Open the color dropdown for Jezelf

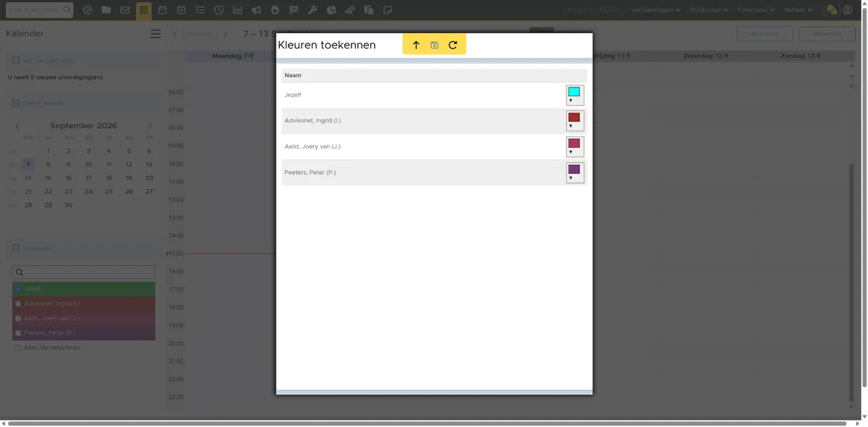pyautogui.click(x=574, y=95)
